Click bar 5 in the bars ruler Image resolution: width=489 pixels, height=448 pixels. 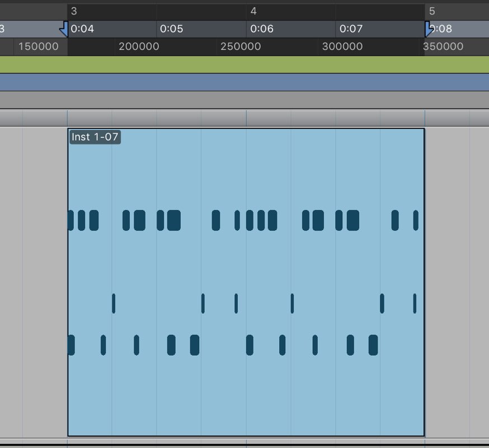coord(432,11)
